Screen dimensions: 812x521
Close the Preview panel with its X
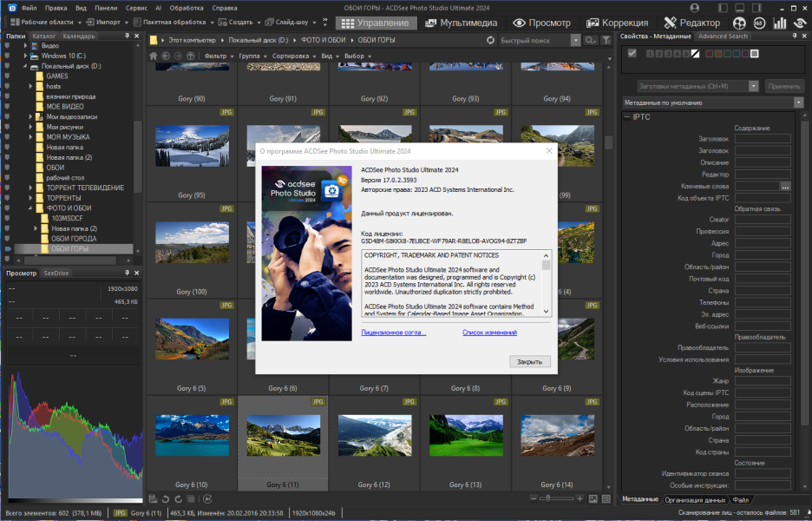137,273
